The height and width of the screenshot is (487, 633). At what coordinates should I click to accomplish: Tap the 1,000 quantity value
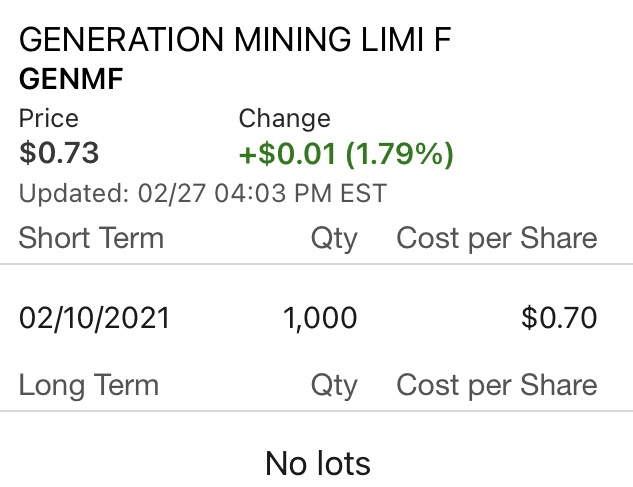(x=320, y=318)
